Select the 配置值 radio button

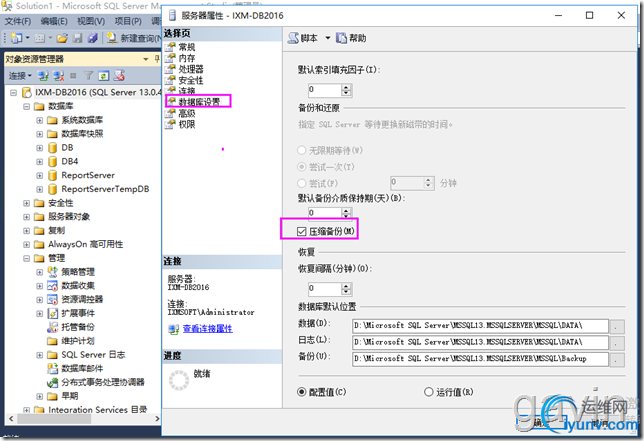[x=301, y=392]
